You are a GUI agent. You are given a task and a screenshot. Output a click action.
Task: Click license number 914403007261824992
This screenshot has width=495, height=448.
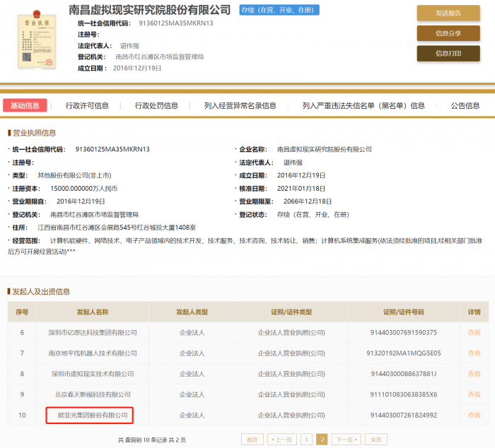click(404, 415)
